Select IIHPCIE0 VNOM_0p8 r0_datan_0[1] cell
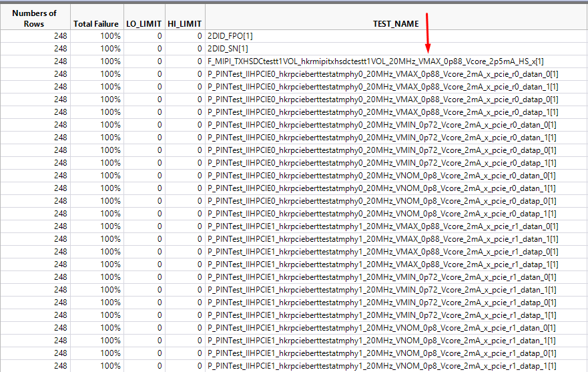 pos(396,176)
